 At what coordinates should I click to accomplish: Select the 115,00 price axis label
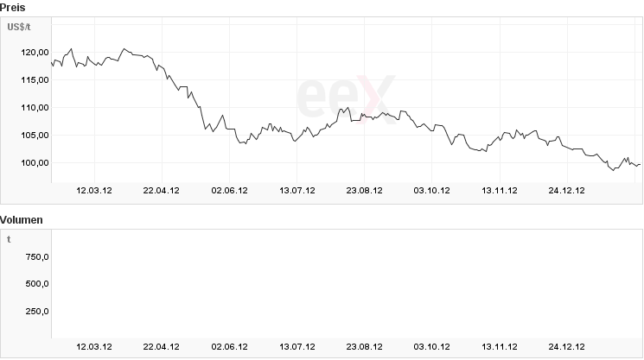pos(34,80)
